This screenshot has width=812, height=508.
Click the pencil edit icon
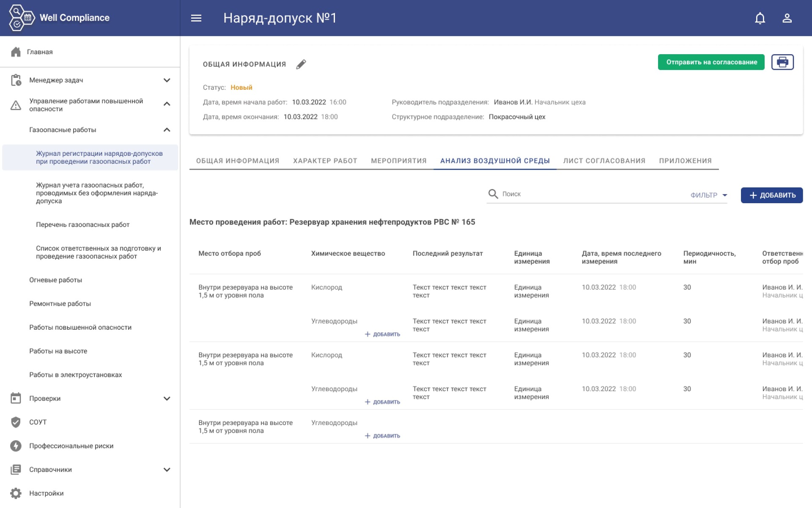[x=301, y=64]
